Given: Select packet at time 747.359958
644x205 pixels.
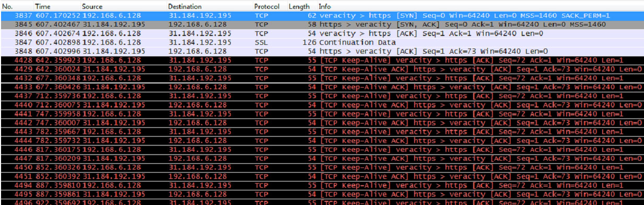Looking at the screenshot, I should (322, 114).
